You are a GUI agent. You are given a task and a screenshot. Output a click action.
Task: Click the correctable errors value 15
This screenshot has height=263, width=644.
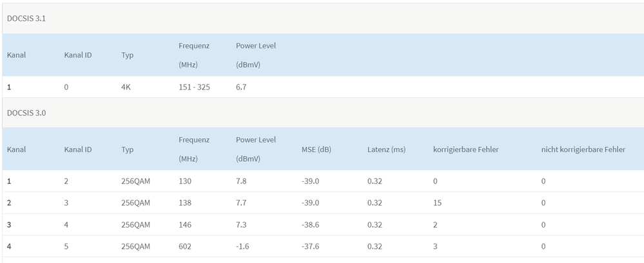437,203
